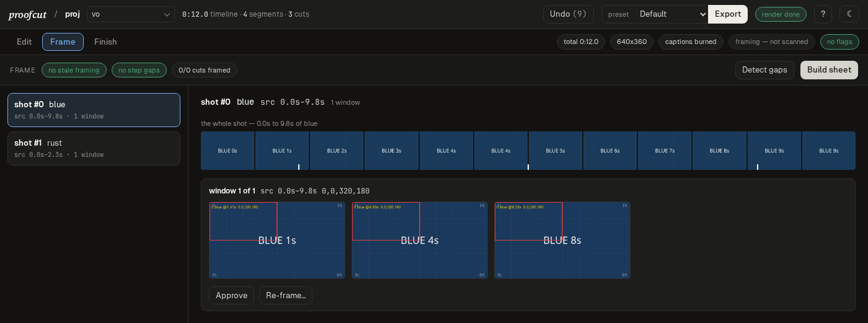Image resolution: width=868 pixels, height=323 pixels.
Task: Select the BLUE 1s filmstrip frame
Action: tap(282, 151)
